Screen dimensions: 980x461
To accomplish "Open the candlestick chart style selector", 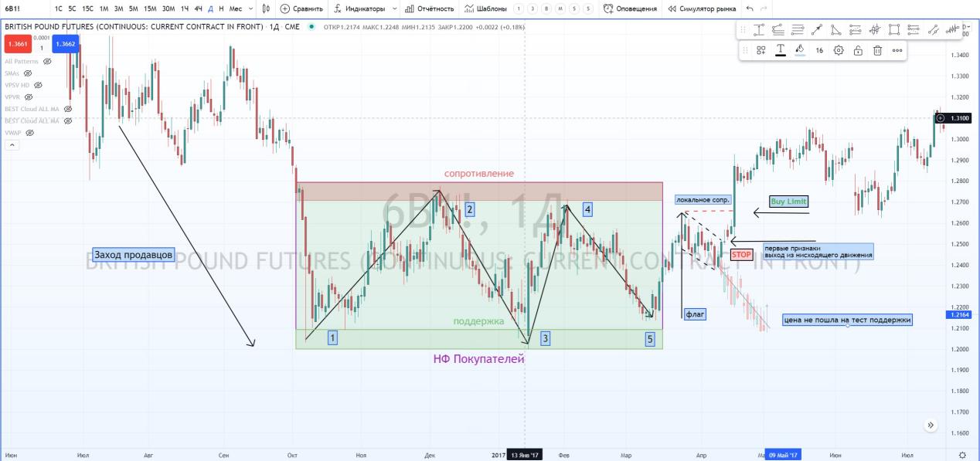I will coord(267,8).
